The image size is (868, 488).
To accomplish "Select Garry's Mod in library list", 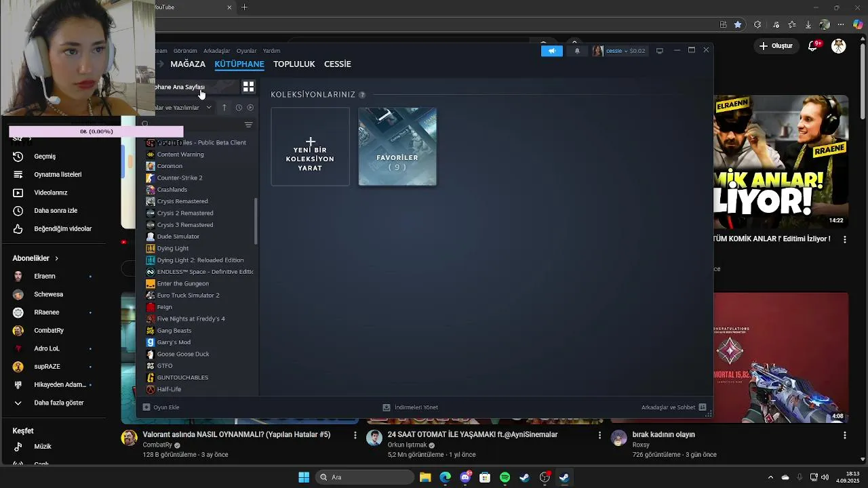I will 174,342.
